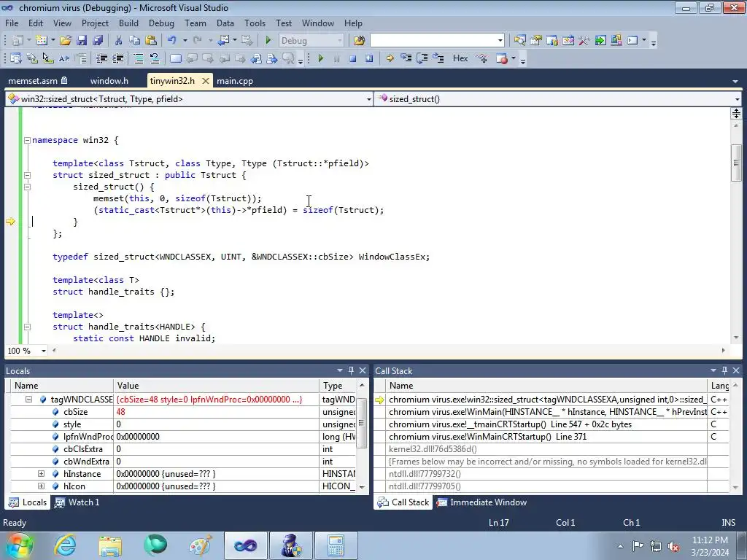
Task: Click the Continue debugging green play icon
Action: coord(321,58)
